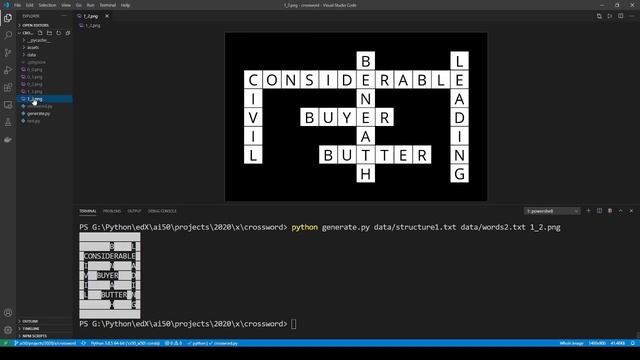
Task: Click Whole Image zoom in status bar
Action: point(571,343)
